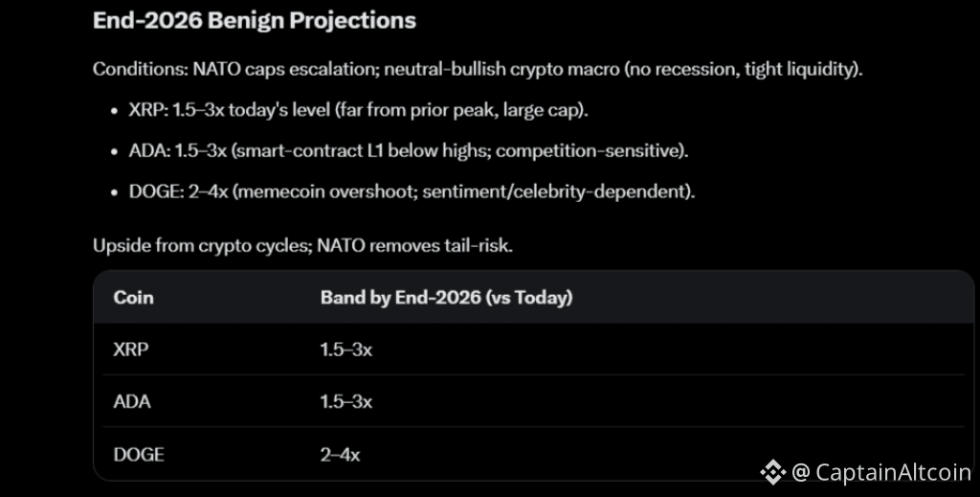Click the bullet dot before ADA line
The width and height of the screenshot is (980, 497).
pyautogui.click(x=115, y=151)
